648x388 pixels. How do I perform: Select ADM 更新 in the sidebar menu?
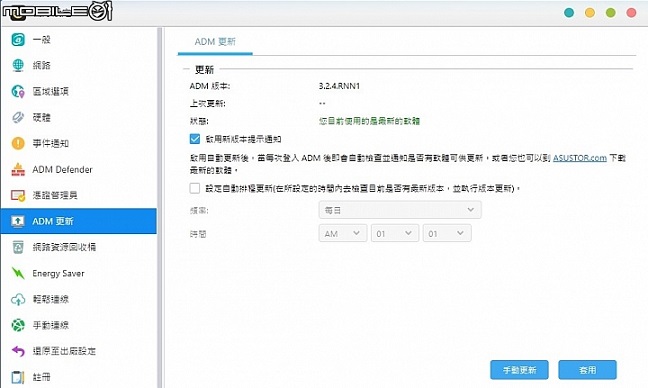(79, 221)
